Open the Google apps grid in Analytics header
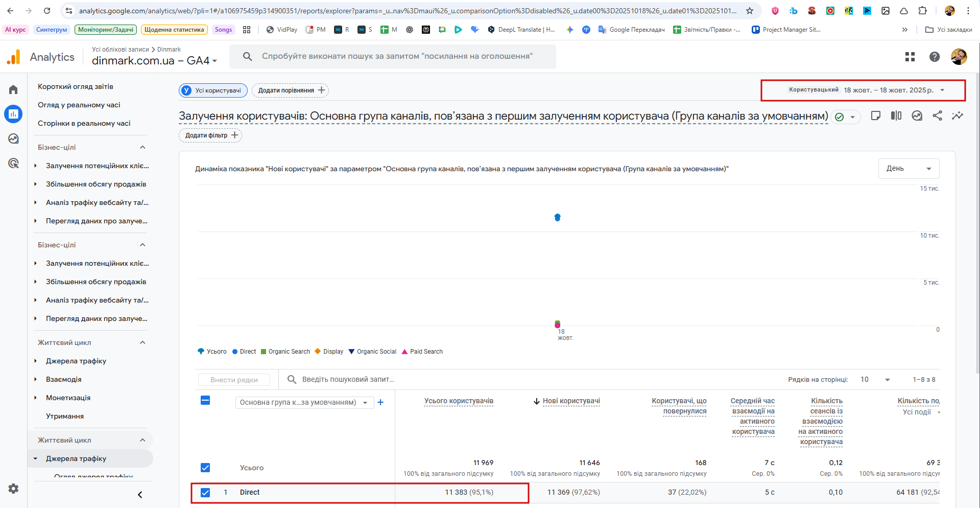 [x=910, y=57]
